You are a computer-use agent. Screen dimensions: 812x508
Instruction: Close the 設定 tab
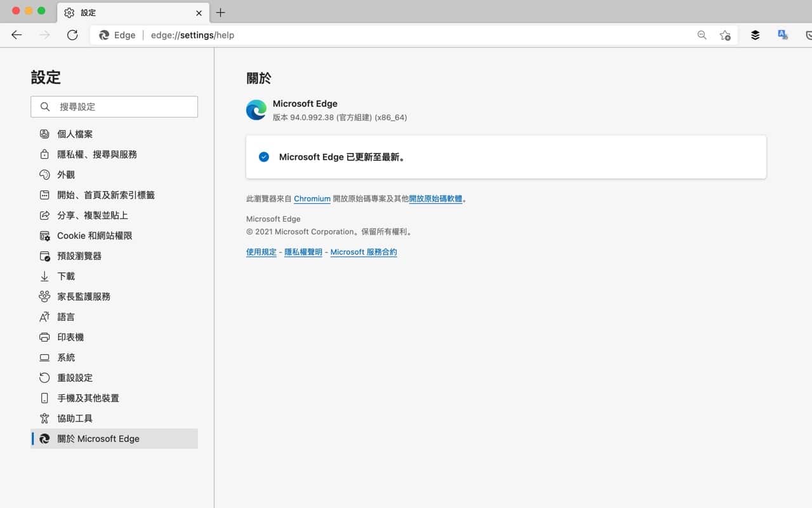point(199,13)
